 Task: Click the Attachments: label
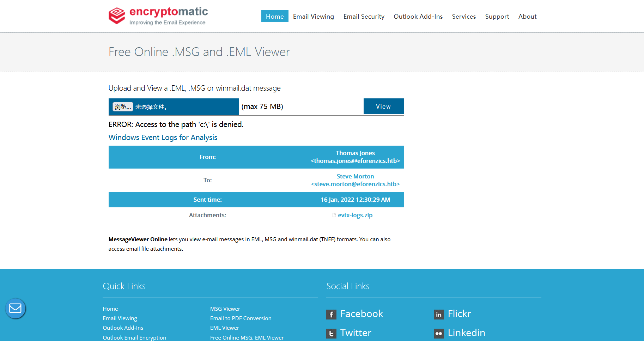[x=207, y=215]
